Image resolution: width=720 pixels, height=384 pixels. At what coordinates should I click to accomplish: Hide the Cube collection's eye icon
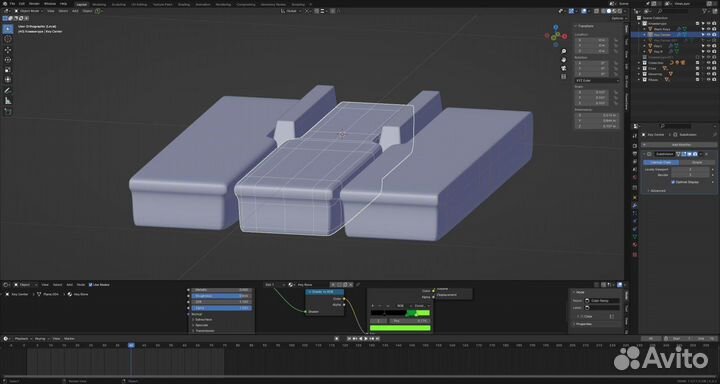(709, 68)
